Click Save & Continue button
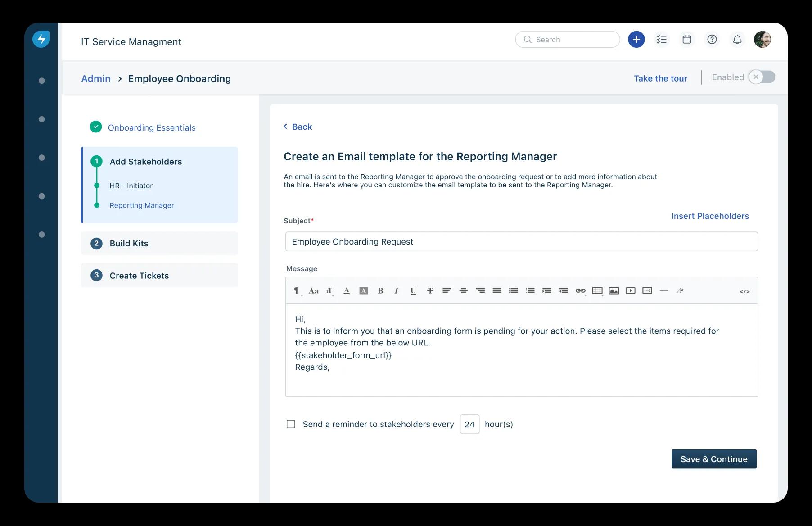 (x=714, y=459)
